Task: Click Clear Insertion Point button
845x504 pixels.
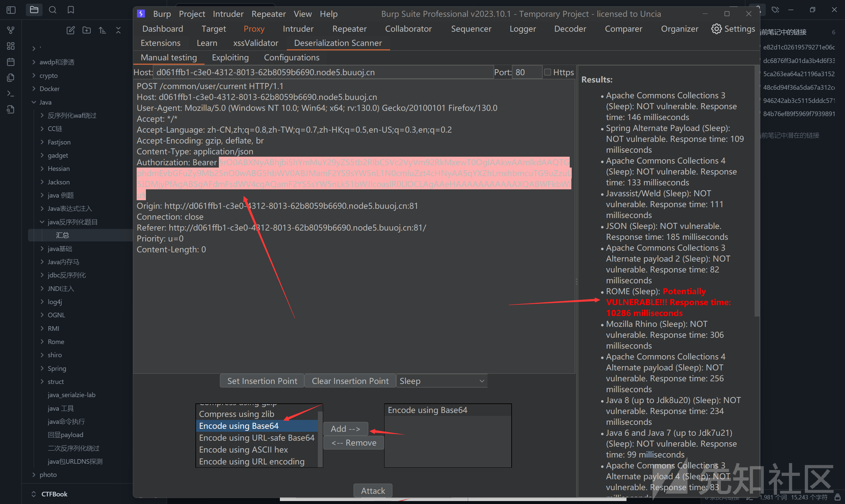Action: click(350, 381)
